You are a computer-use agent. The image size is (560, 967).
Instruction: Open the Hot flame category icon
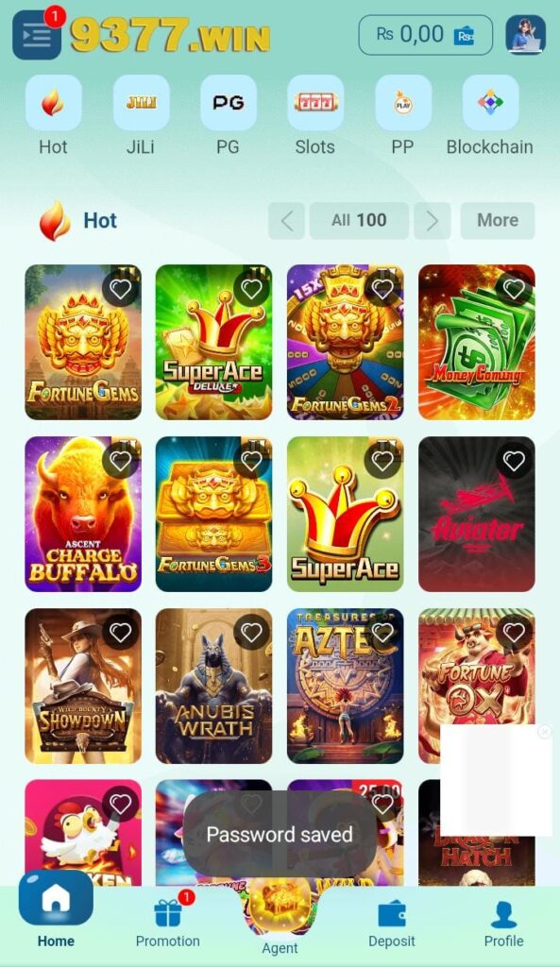(x=53, y=102)
